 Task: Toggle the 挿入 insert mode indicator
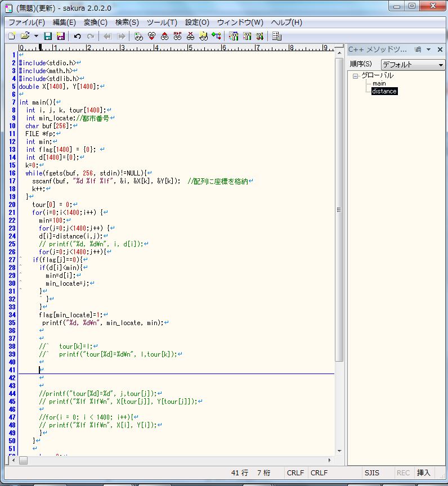tap(424, 473)
